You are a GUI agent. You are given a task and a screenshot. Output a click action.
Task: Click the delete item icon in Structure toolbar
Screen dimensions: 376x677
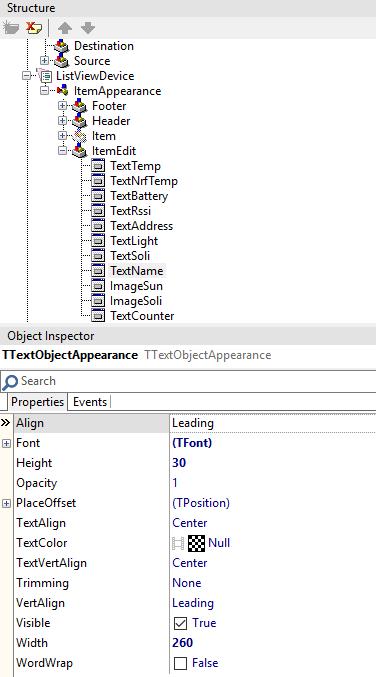(33, 28)
